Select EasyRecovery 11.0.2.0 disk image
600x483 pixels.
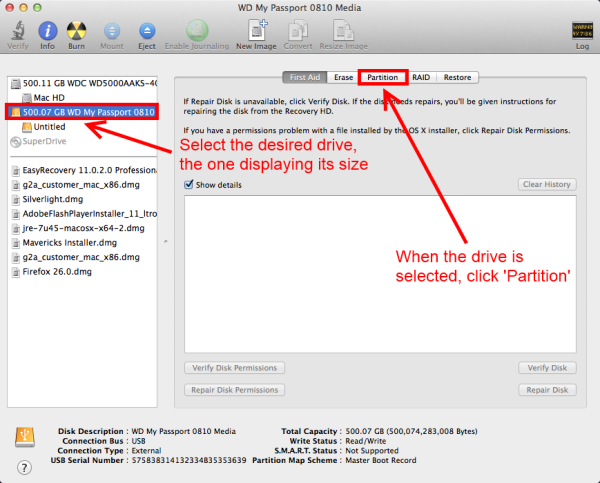[x=84, y=170]
